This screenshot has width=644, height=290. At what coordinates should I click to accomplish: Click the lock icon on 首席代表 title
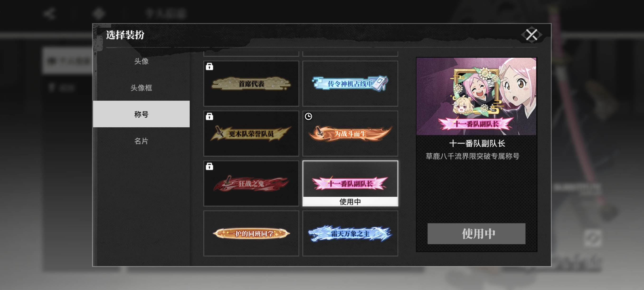209,67
